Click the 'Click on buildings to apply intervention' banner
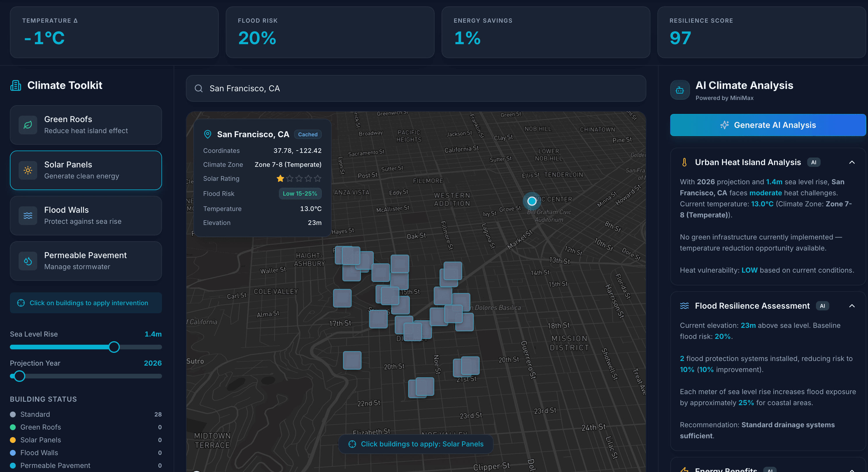 coord(86,303)
